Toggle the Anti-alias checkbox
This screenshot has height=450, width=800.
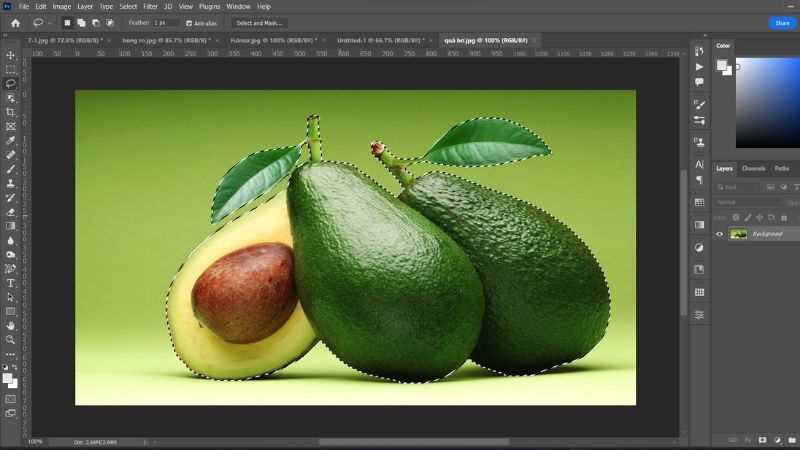189,23
